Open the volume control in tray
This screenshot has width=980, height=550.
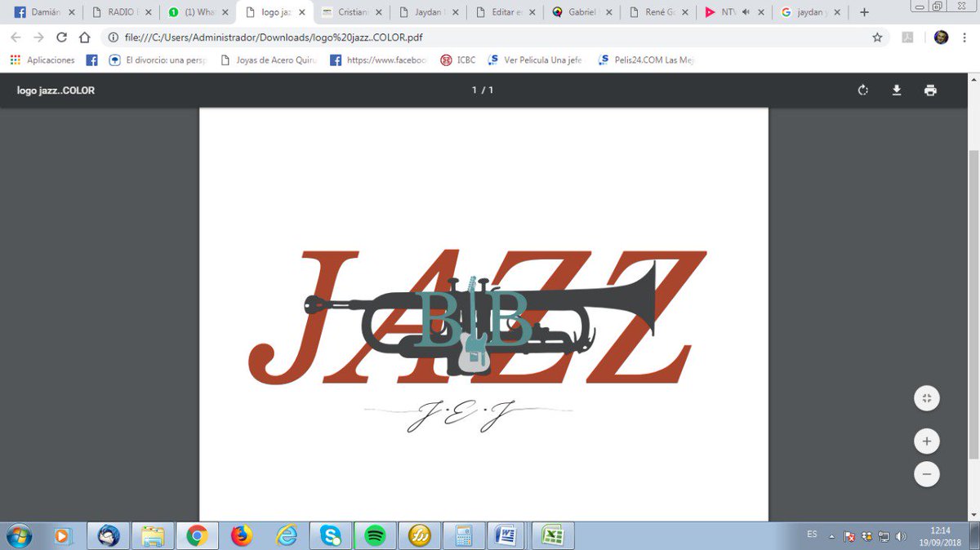pyautogui.click(x=901, y=536)
